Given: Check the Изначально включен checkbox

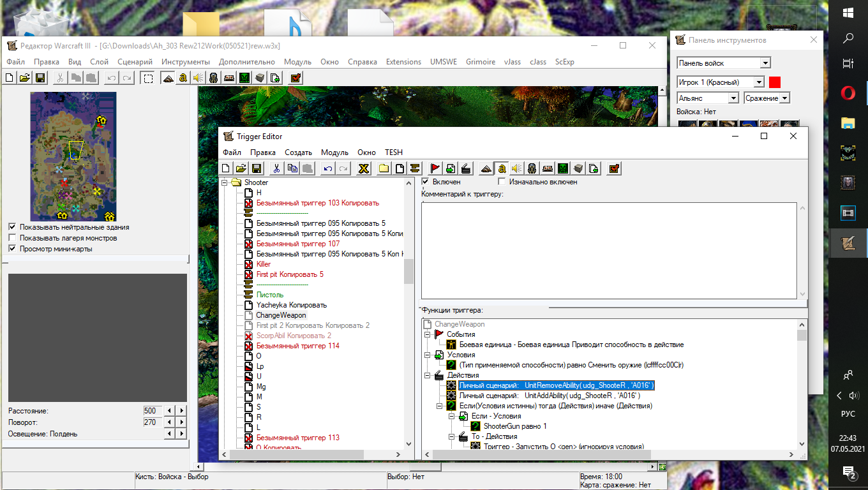Looking at the screenshot, I should pos(502,182).
